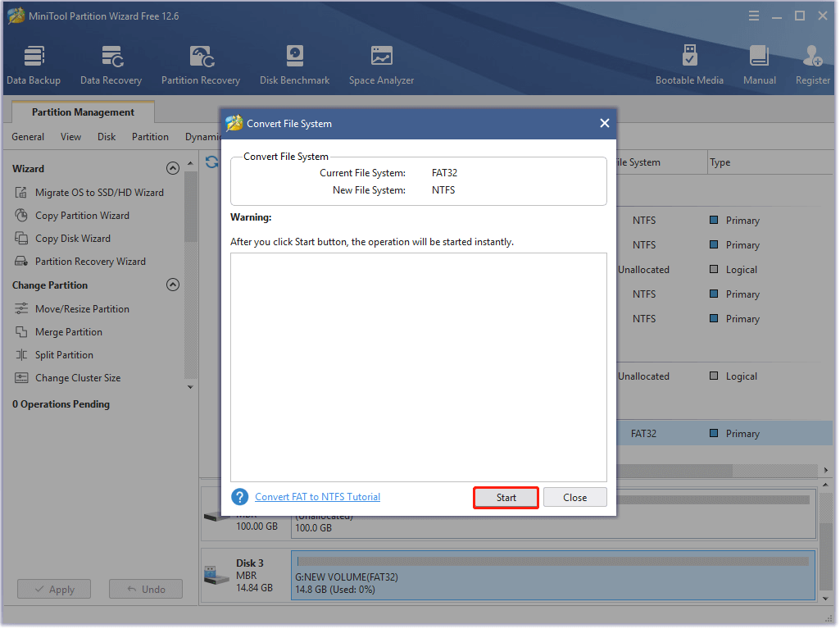Viewport: 840px width, 629px height.
Task: Click the Disk 3 drive icon
Action: [x=217, y=577]
